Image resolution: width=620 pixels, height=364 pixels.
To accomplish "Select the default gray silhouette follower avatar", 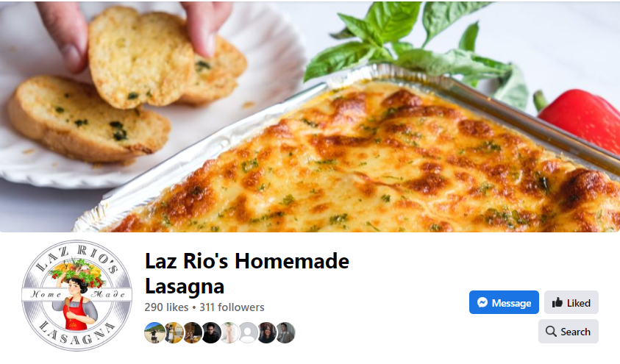I will click(x=248, y=333).
